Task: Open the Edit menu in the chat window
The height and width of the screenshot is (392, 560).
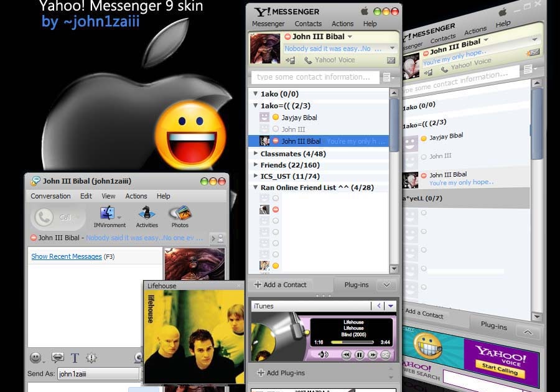Action: click(86, 196)
